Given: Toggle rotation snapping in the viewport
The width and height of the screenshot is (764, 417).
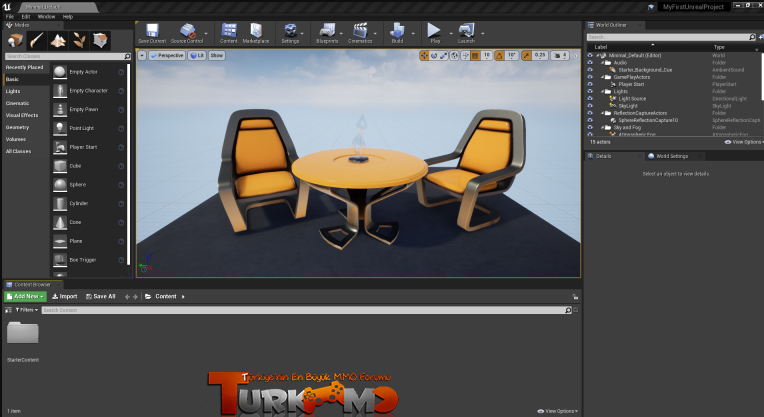Looking at the screenshot, I should (499, 56).
